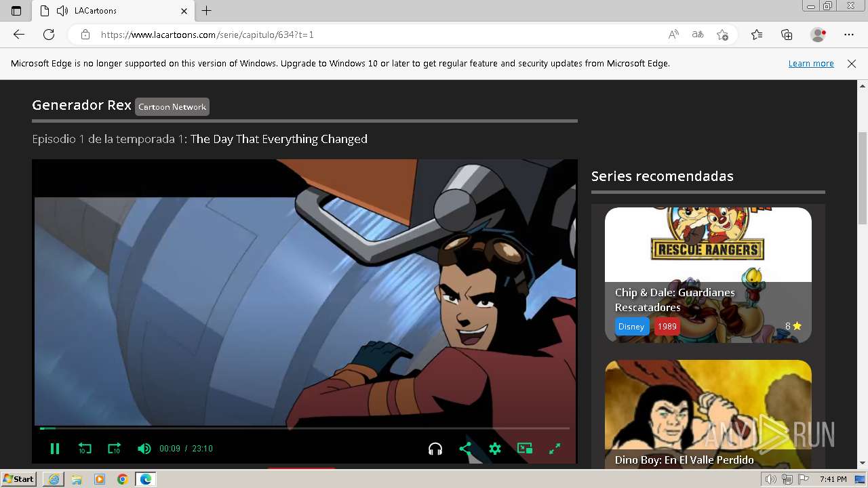This screenshot has height=488, width=868.
Task: Click the address bar URL
Action: pyautogui.click(x=208, y=35)
